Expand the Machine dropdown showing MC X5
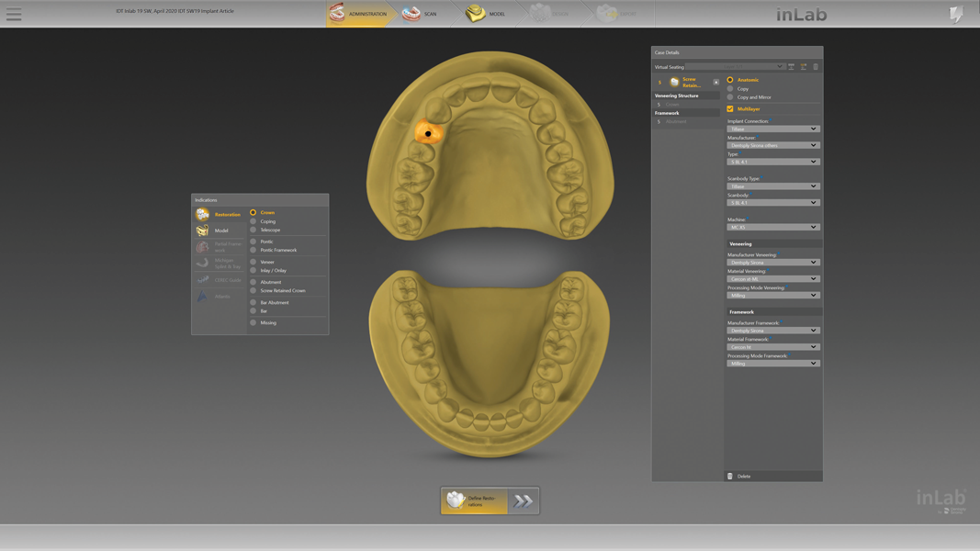Image resolution: width=980 pixels, height=551 pixels. pyautogui.click(x=772, y=227)
